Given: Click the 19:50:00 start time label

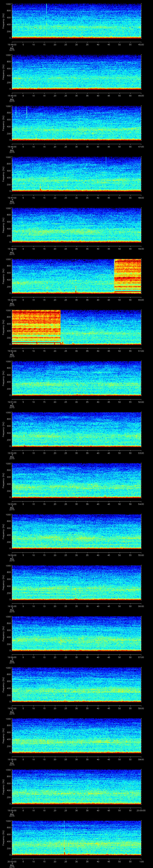Looking at the screenshot, I should [12, 351].
